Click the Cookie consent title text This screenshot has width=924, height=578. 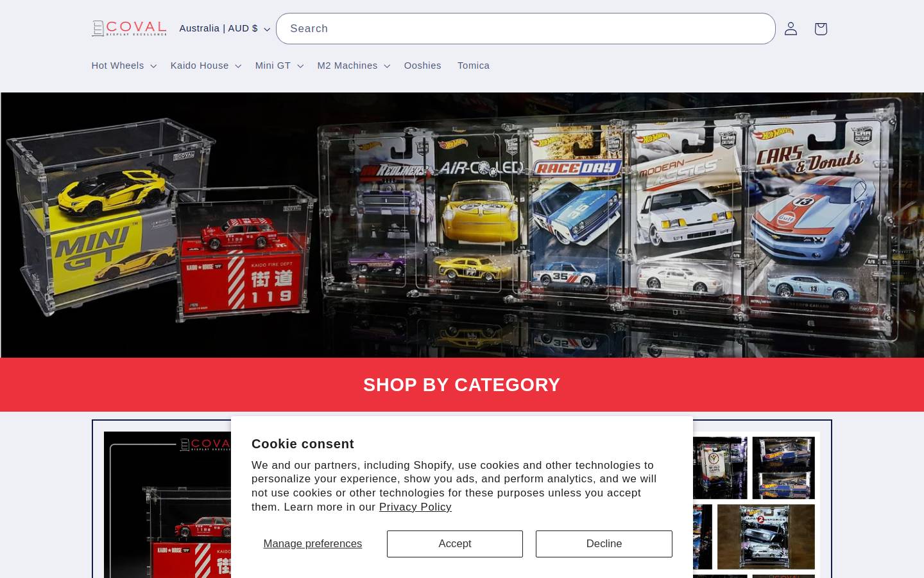click(303, 444)
